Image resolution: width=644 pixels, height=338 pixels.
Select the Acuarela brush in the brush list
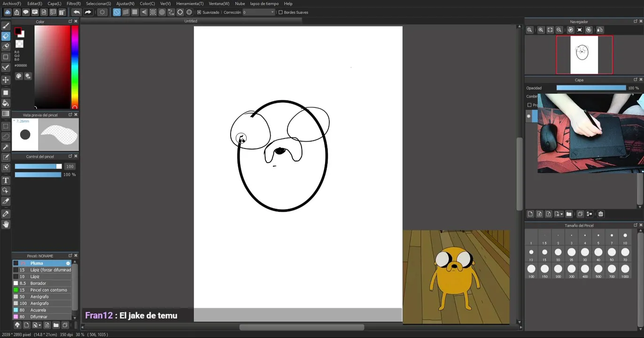coord(42,310)
